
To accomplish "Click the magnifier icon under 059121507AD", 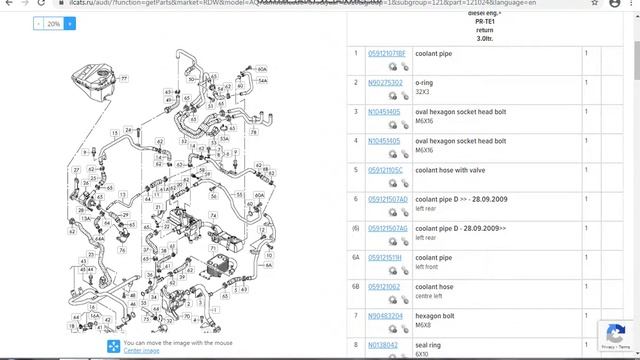I will (393, 212).
